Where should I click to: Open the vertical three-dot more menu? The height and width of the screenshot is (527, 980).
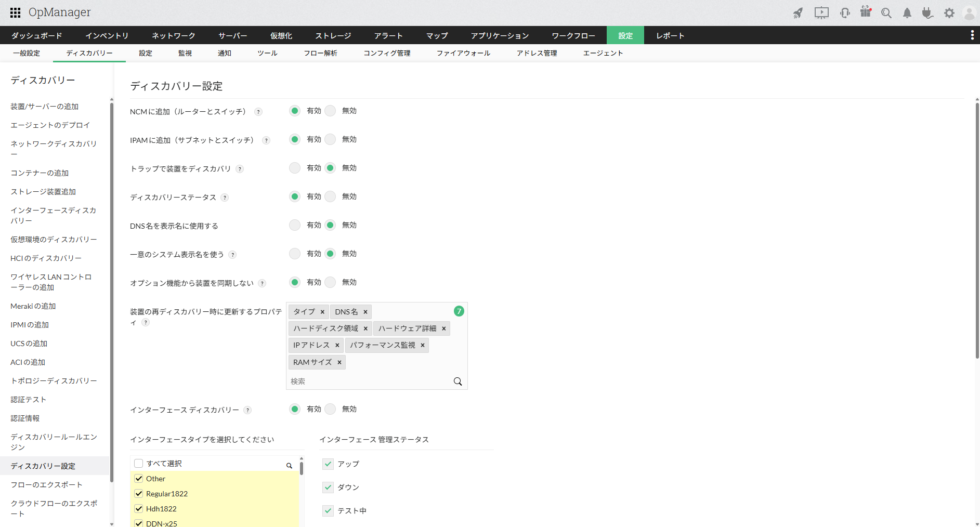pos(972,35)
